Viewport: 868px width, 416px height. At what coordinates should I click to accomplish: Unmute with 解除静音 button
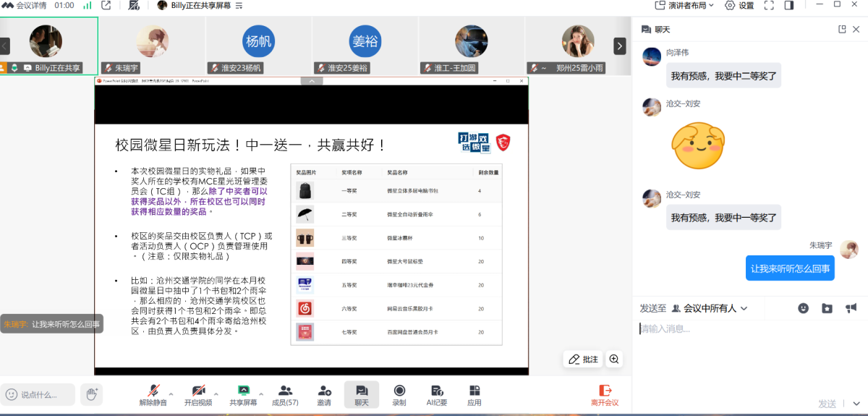click(153, 395)
